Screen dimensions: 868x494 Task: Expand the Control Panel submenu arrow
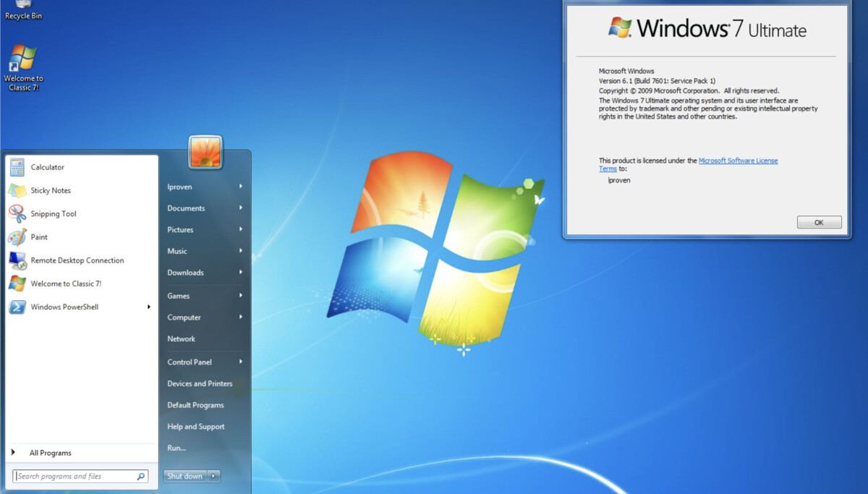coord(241,362)
